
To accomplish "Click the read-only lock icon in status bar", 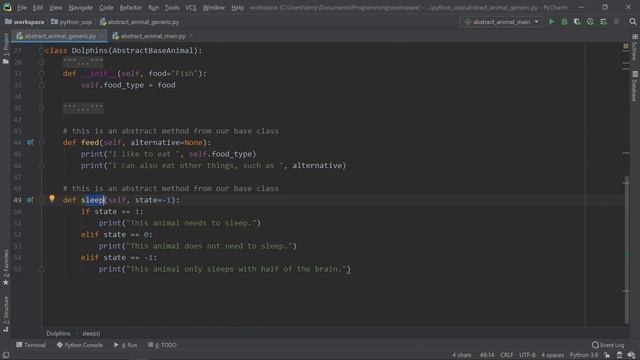I will pyautogui.click(x=607, y=355).
